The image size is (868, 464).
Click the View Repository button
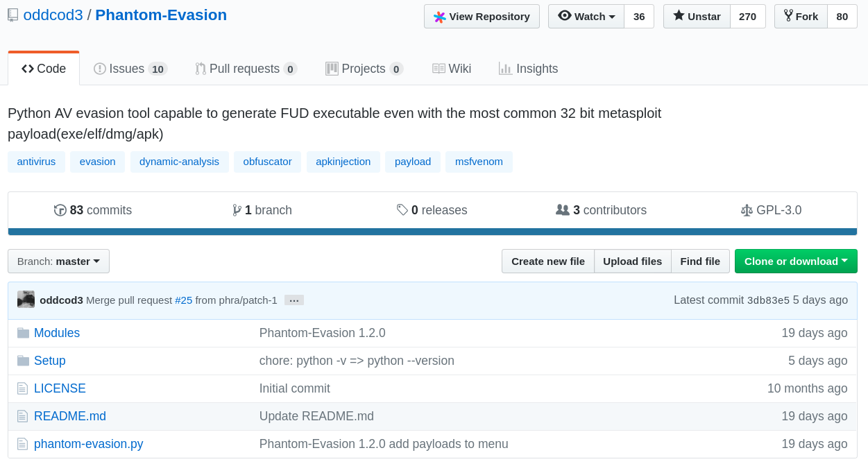coord(482,17)
